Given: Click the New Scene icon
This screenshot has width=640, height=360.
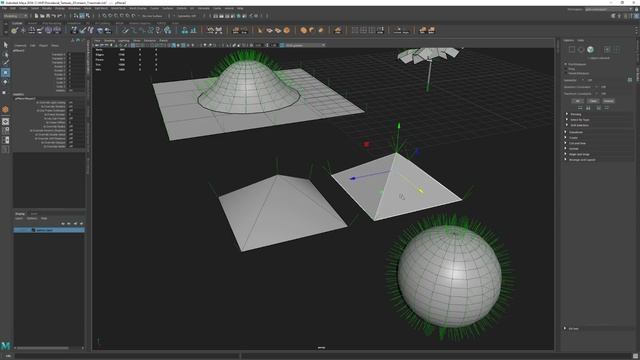Looking at the screenshot, I should (36, 16).
